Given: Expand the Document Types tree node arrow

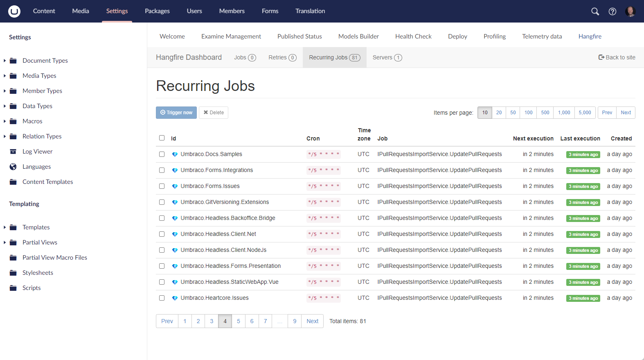Looking at the screenshot, I should pyautogui.click(x=5, y=61).
